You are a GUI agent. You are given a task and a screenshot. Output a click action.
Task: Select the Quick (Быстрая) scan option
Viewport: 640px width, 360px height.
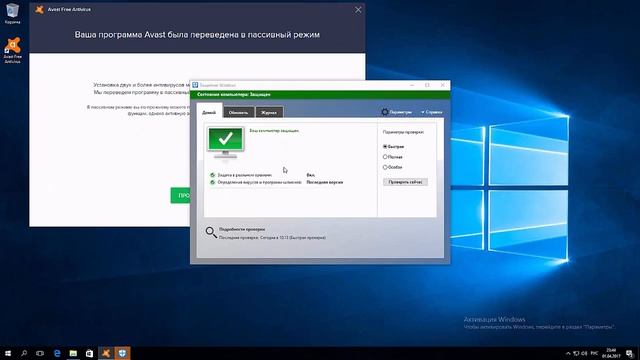[x=393, y=146]
